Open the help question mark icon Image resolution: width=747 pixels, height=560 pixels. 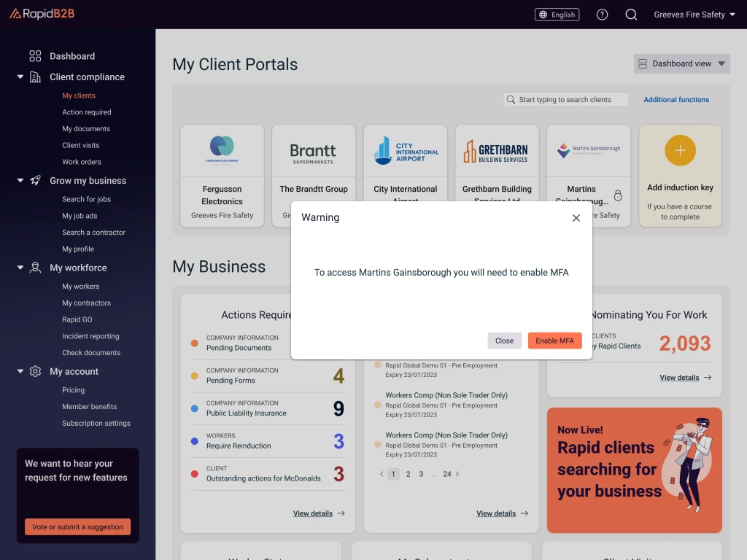[602, 15]
